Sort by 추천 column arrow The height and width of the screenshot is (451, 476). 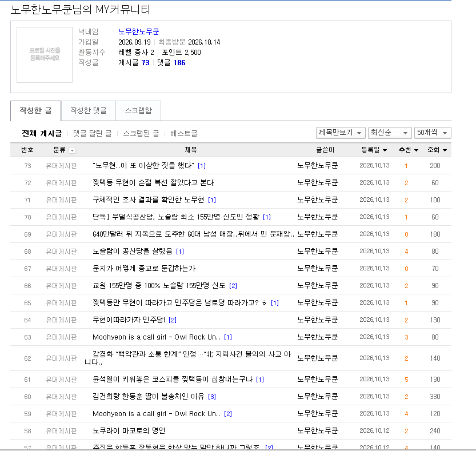[x=416, y=150]
